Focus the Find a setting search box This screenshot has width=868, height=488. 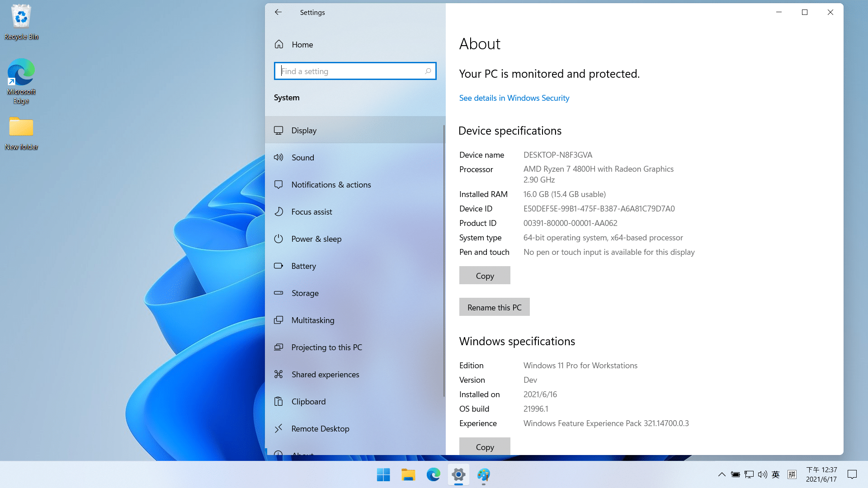(x=355, y=71)
